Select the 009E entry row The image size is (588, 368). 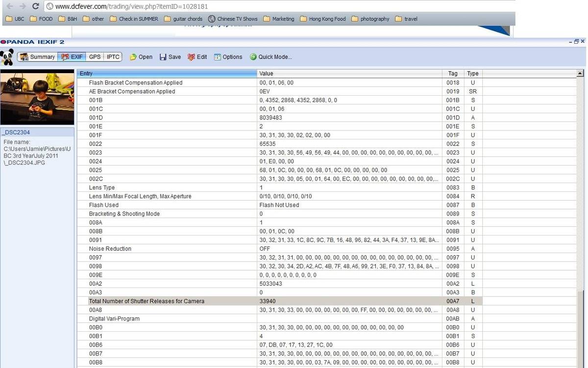[x=279, y=275]
